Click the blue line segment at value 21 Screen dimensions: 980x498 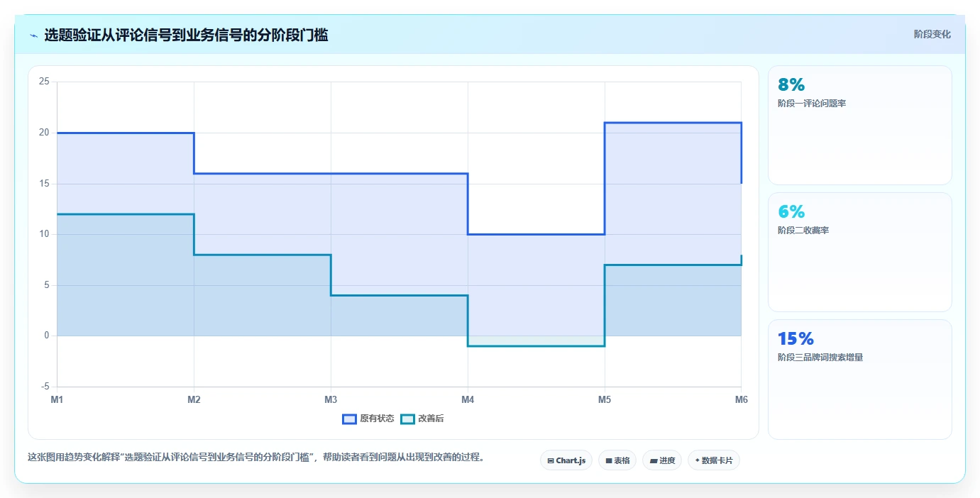click(x=673, y=123)
